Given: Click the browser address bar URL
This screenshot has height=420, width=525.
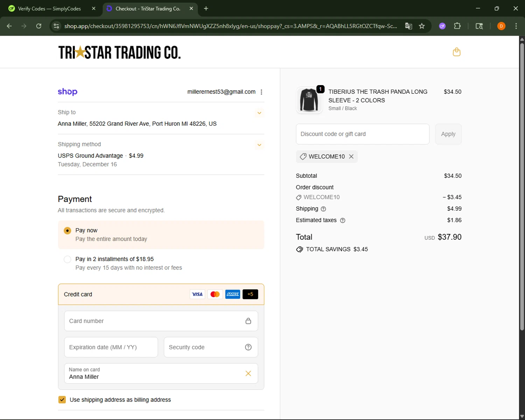Looking at the screenshot, I should pyautogui.click(x=231, y=26).
